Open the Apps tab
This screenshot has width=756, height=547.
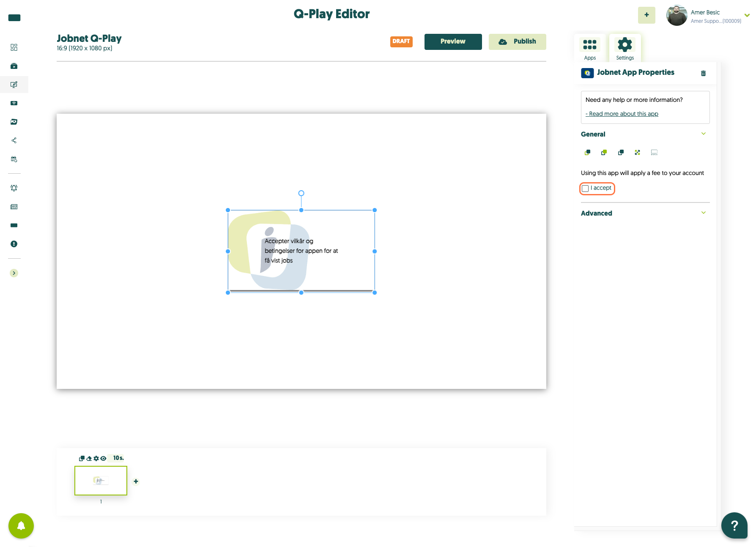pyautogui.click(x=590, y=49)
